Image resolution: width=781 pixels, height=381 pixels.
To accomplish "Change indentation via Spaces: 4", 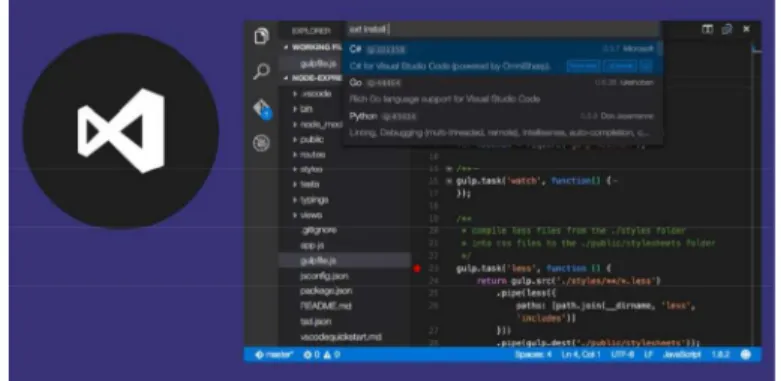I will point(533,355).
